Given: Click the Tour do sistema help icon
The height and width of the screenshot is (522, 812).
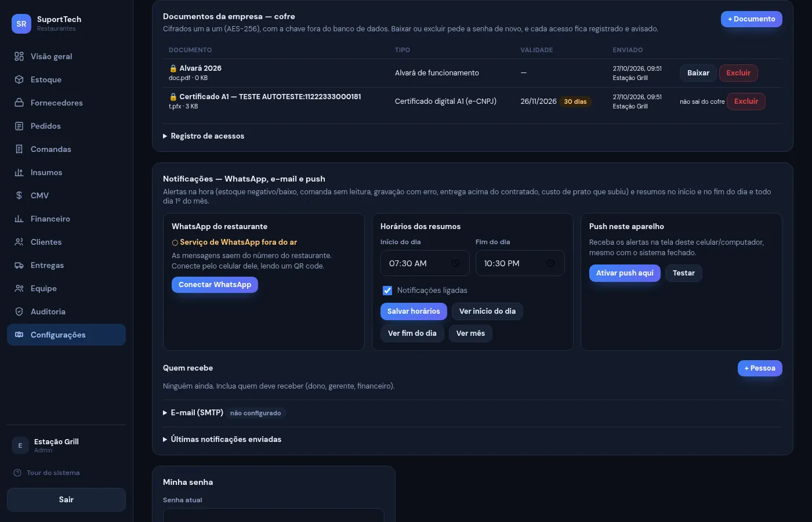Looking at the screenshot, I should (x=17, y=473).
